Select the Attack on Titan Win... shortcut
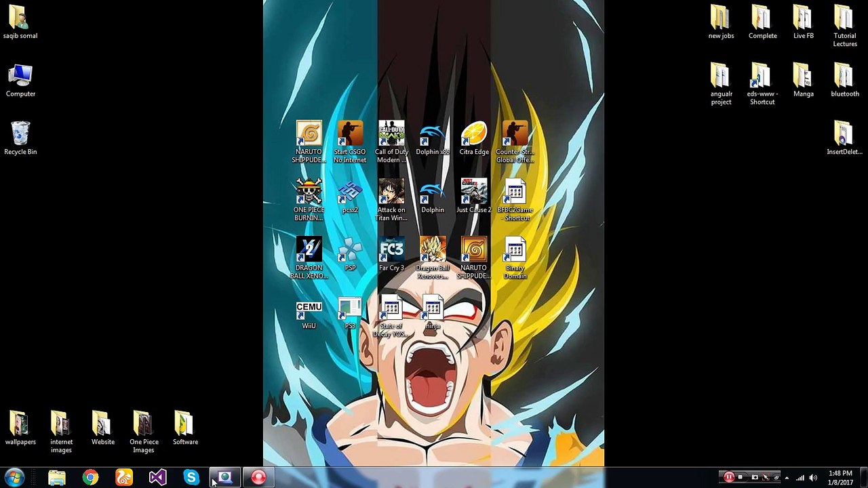Screen dimensions: 868x488 (x=391, y=200)
